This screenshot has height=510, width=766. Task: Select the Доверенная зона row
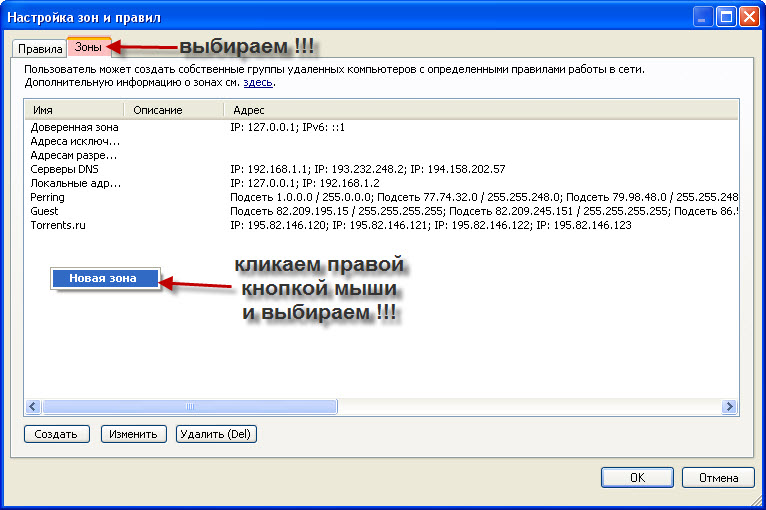click(74, 128)
